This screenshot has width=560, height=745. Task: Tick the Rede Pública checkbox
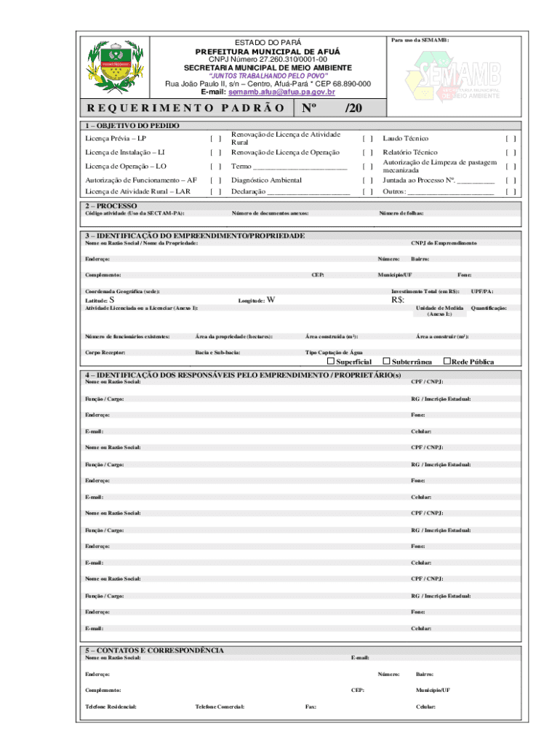pos(447,362)
